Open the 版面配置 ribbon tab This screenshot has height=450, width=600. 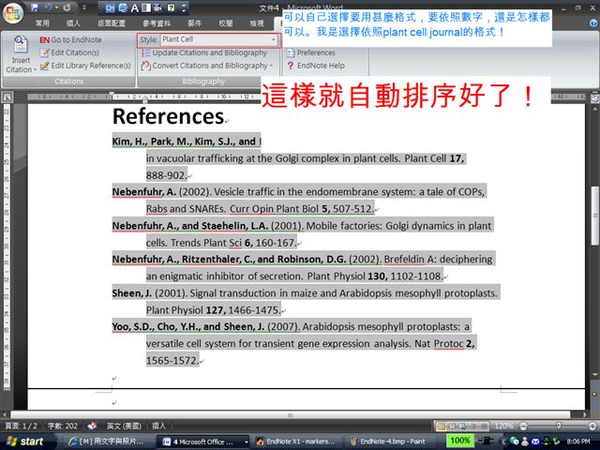pos(111,23)
